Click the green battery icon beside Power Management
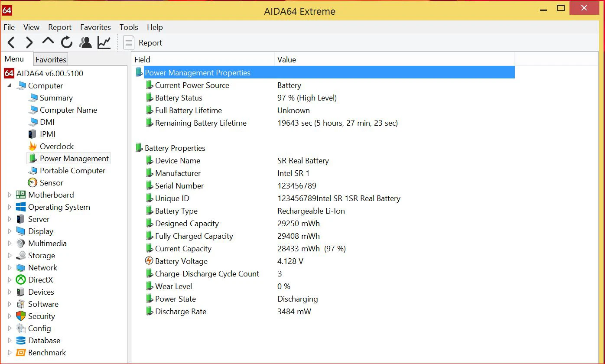Image resolution: width=605 pixels, height=364 pixels. 33,159
